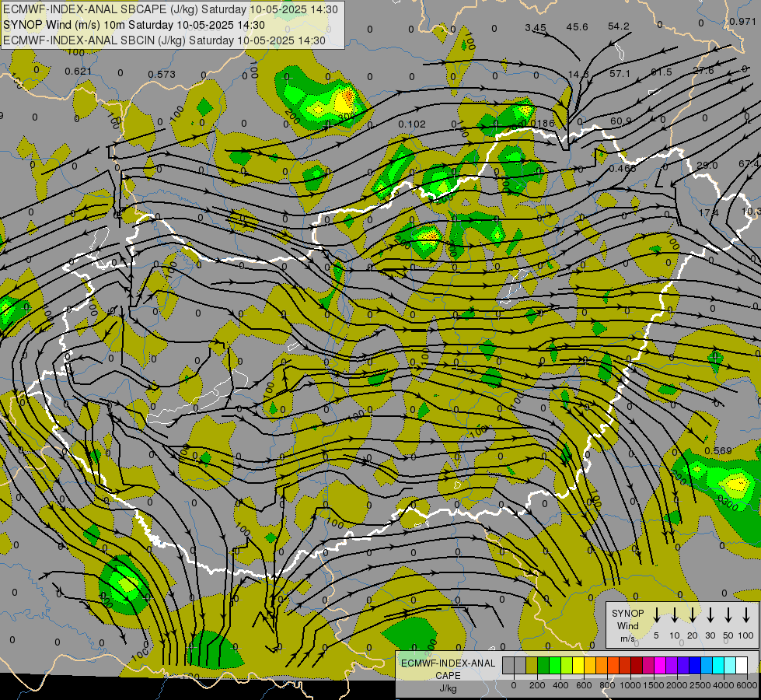761x700 pixels.
Task: Click the 1500 tick label in legend
Action: coord(654,685)
